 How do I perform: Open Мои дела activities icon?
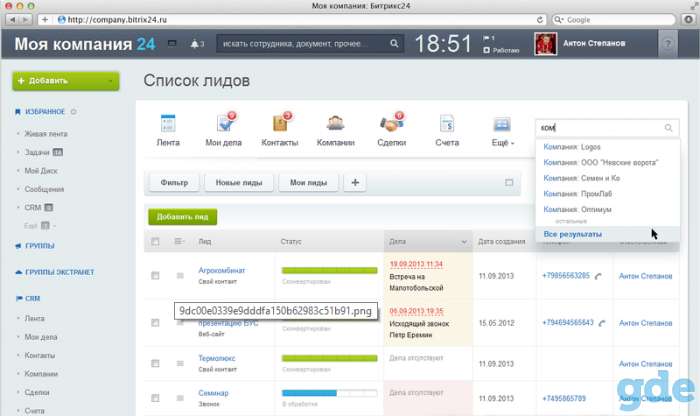click(x=226, y=121)
